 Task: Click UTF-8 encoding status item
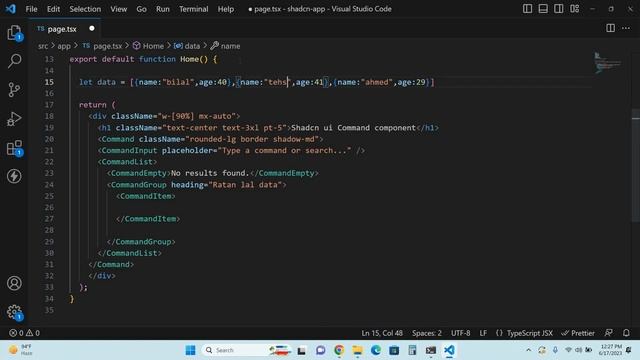460,333
